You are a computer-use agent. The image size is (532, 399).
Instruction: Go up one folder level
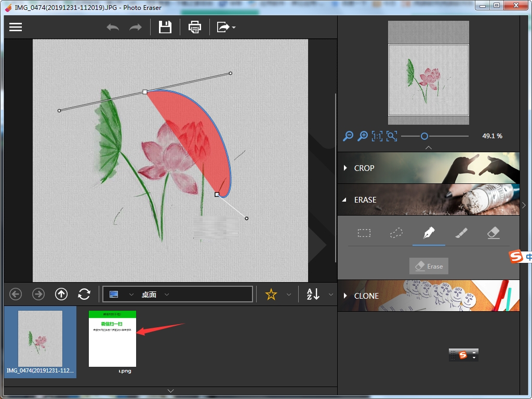pyautogui.click(x=61, y=295)
